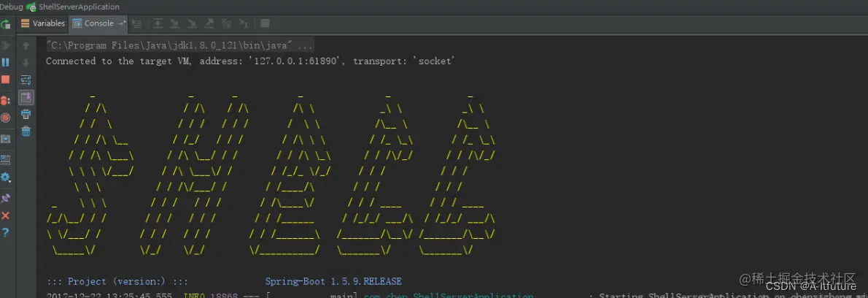868x298 pixels.
Task: Rerun ShellServerApplication with the green rerun icon
Action: (5, 24)
